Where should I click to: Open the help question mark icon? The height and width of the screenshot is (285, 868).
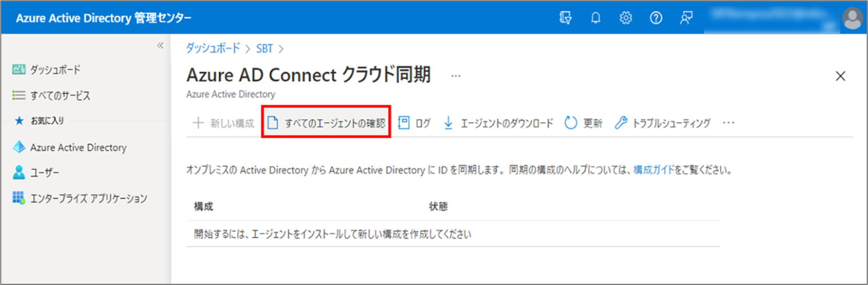point(656,18)
